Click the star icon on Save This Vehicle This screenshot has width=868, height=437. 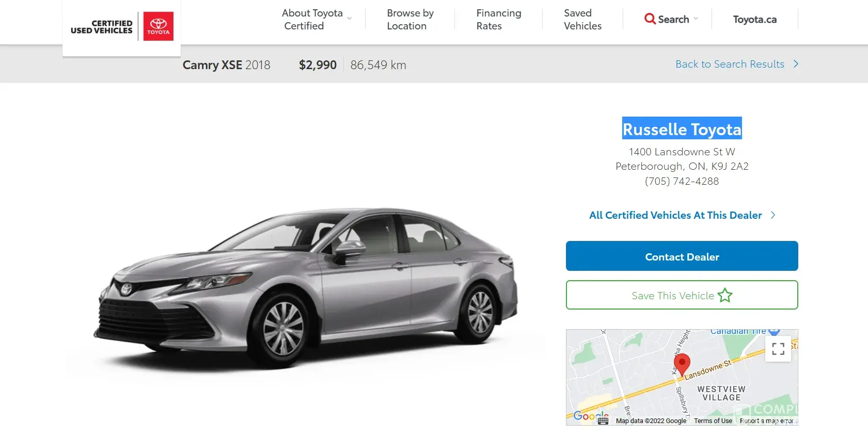tap(724, 295)
